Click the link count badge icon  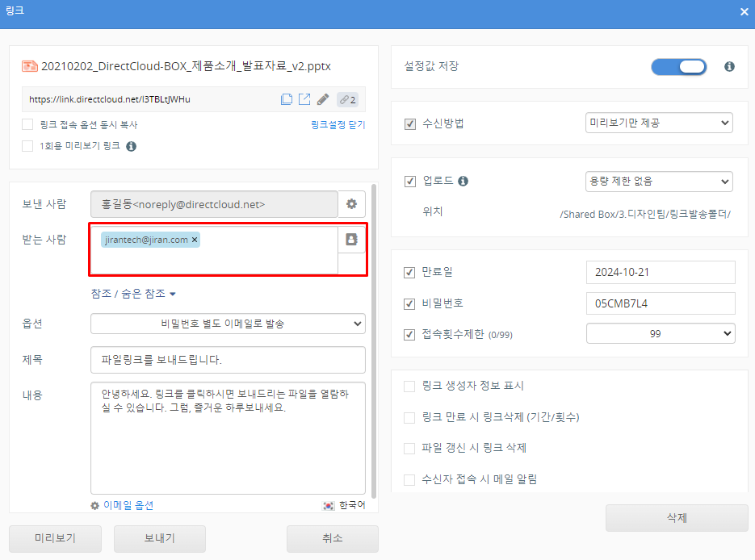pyautogui.click(x=347, y=99)
